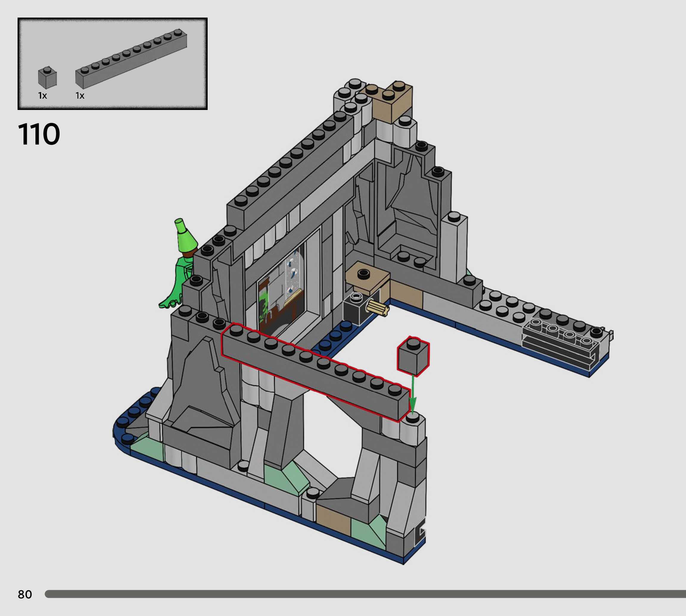Select the red-outlined floating 1x1 brick
Screen dimensions: 686x616
coord(413,357)
